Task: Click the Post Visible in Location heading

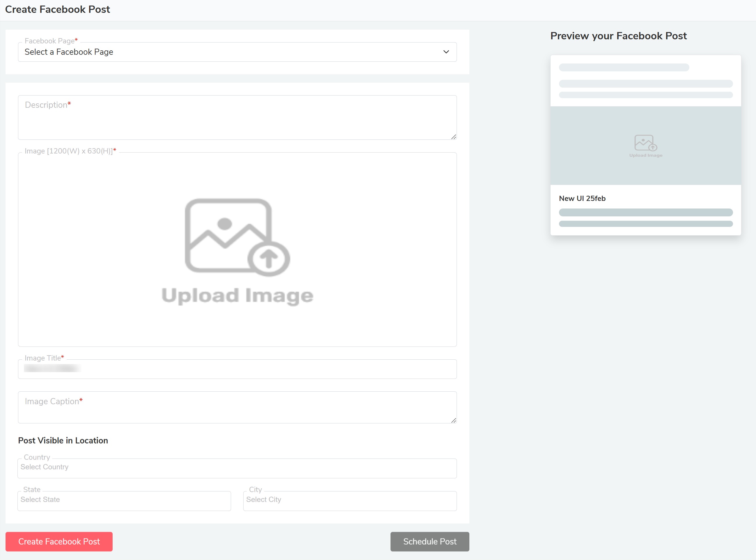Action: click(x=63, y=440)
